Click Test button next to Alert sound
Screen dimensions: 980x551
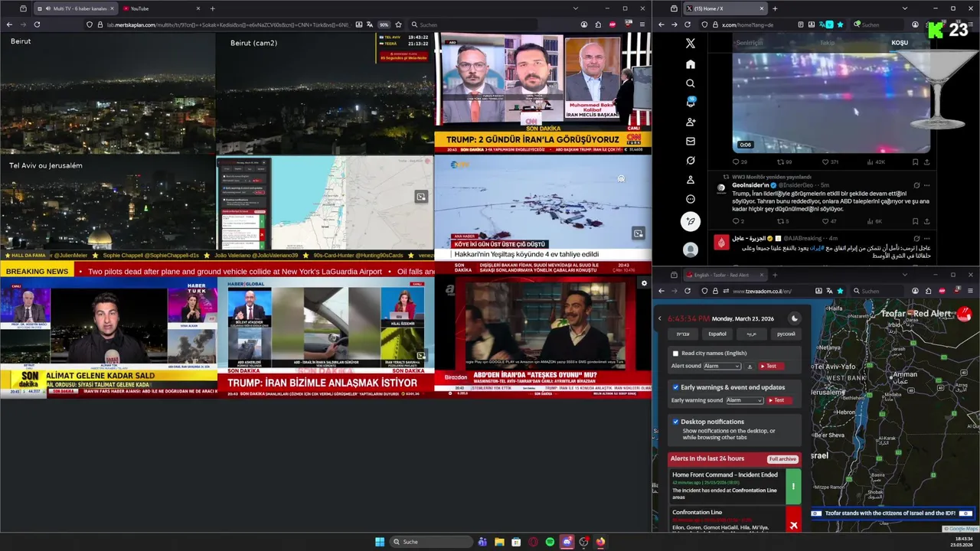[771, 367]
